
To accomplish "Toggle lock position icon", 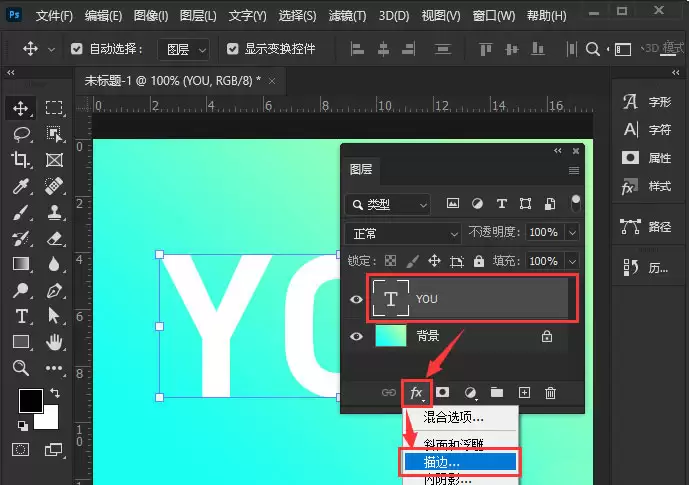I will click(x=434, y=261).
